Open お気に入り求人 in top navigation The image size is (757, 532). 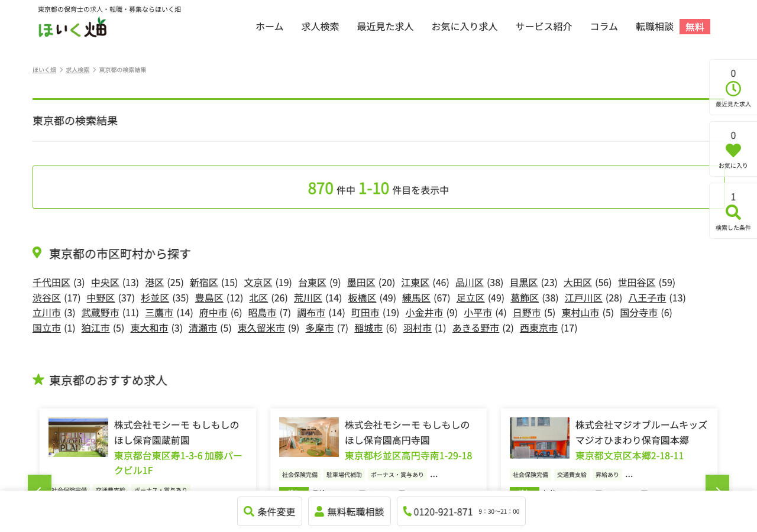(x=465, y=27)
